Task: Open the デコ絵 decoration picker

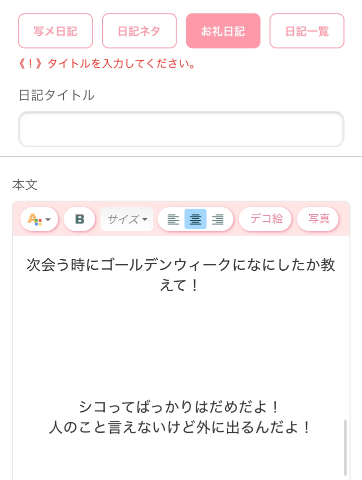Action: (265, 219)
